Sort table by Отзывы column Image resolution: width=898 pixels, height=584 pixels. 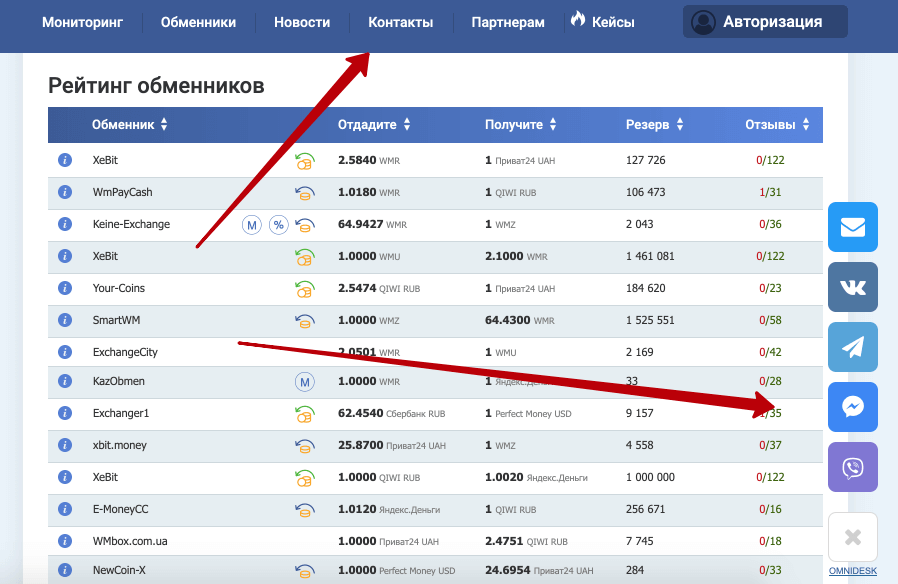[777, 124]
